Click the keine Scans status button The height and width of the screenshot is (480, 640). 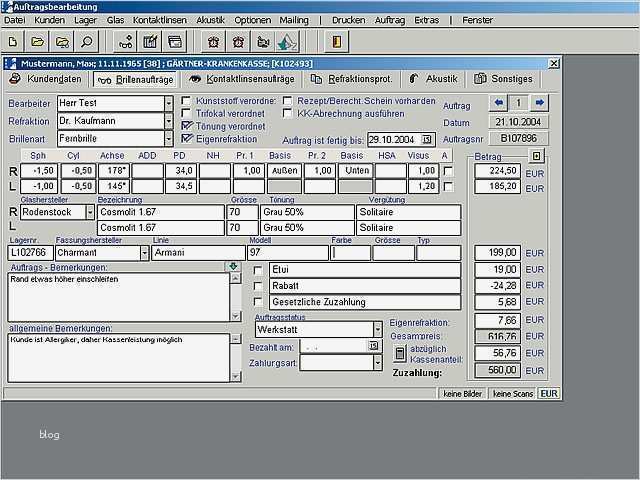tap(513, 393)
